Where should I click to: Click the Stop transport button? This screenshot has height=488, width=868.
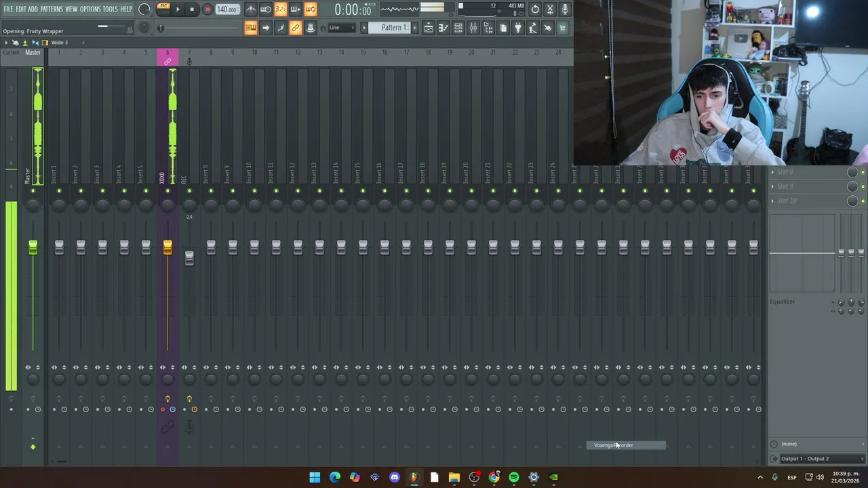193,9
